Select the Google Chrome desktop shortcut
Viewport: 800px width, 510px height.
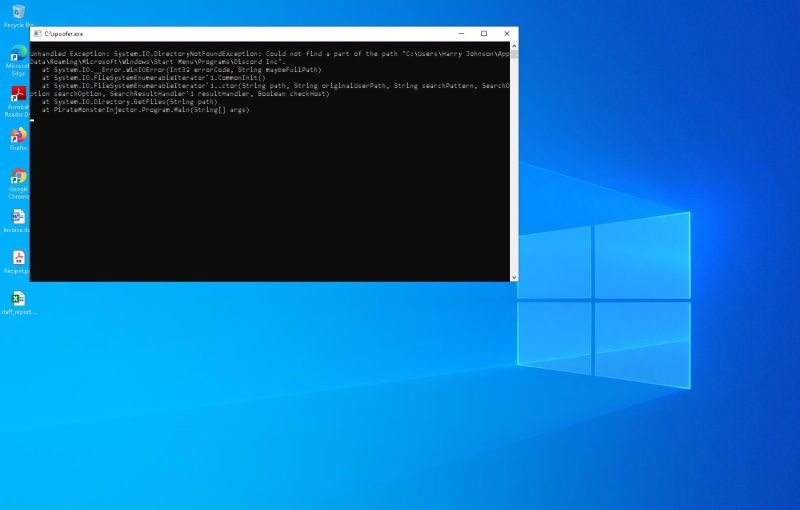tap(18, 184)
